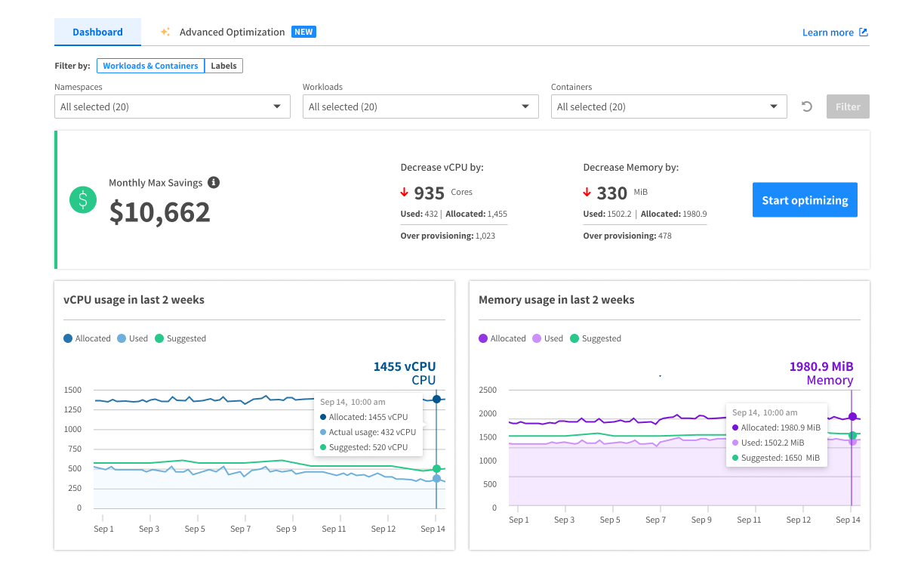
Task: Click the Start optimizing button
Action: 805,199
